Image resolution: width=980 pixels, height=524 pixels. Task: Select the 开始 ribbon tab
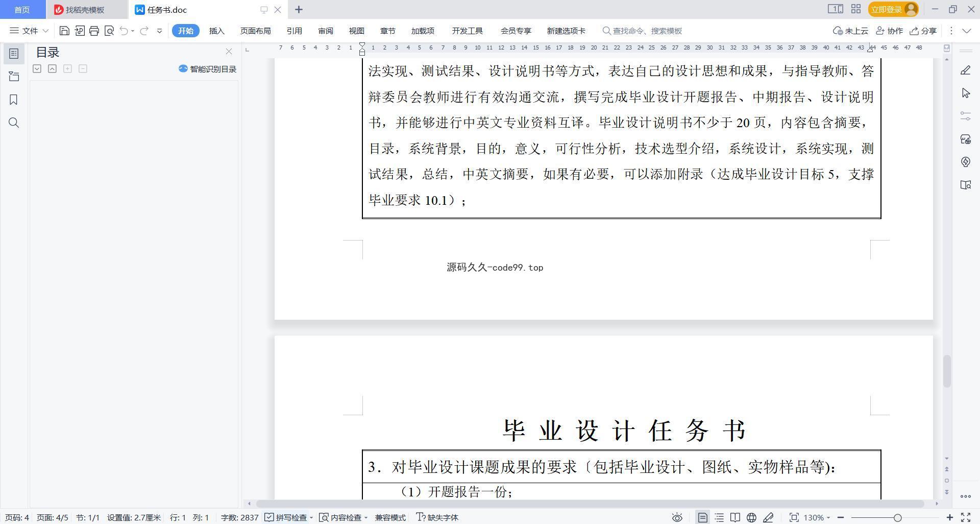tap(185, 31)
